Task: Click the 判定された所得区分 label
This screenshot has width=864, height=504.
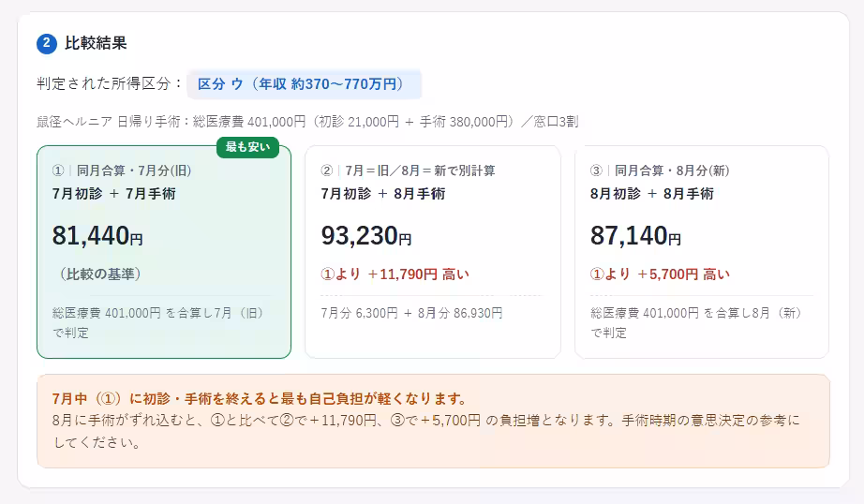Action: click(x=110, y=83)
